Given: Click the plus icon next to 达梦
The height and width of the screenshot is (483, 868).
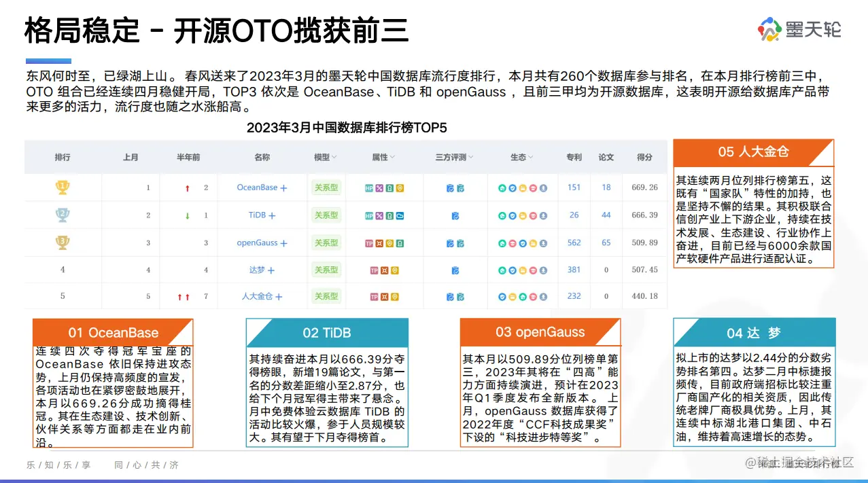Looking at the screenshot, I should click(x=271, y=270).
